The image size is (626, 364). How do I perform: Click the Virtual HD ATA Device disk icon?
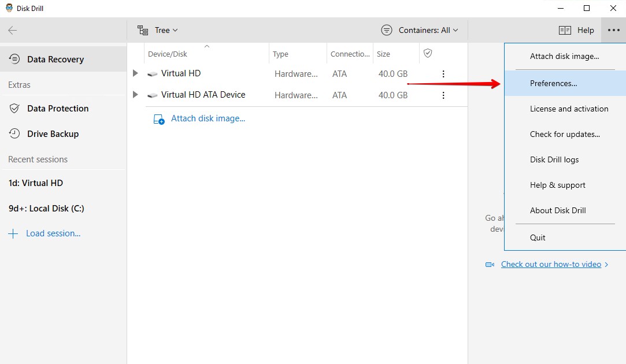(152, 95)
